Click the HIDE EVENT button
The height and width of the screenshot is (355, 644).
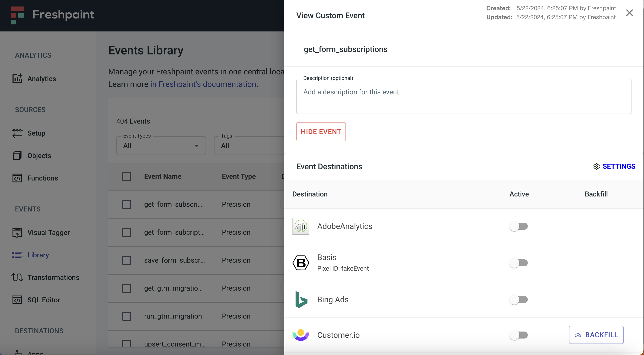(x=321, y=132)
